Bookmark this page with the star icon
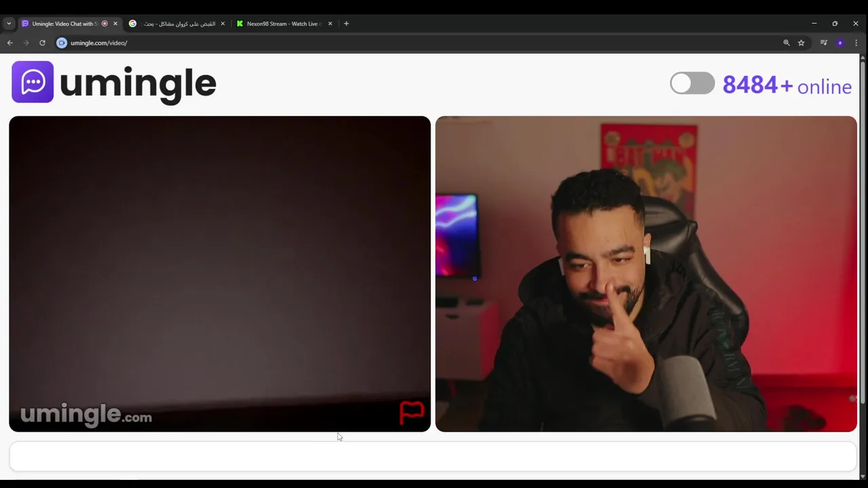Screen dimensions: 868x488 [801, 43]
